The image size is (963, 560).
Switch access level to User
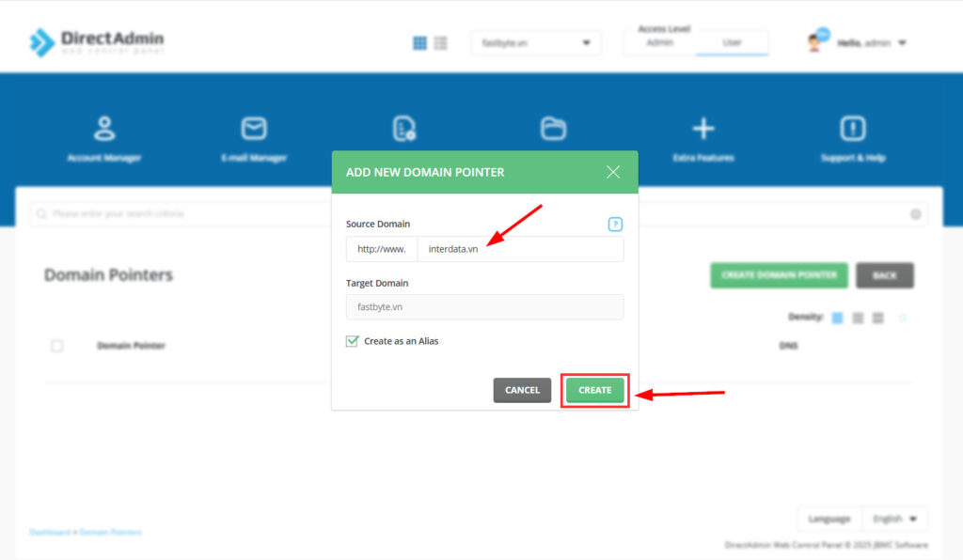(x=732, y=42)
